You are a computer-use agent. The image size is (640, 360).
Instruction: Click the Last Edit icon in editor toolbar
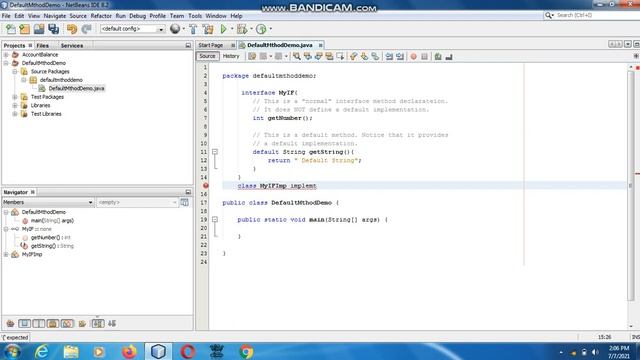(x=252, y=56)
